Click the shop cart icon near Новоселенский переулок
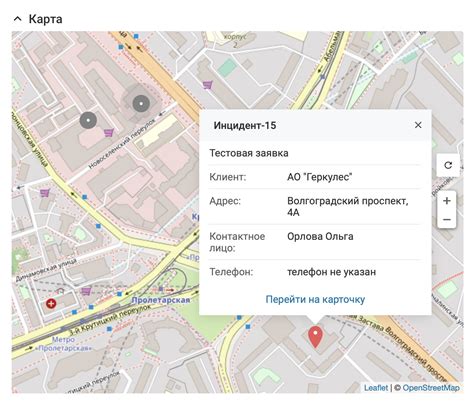This screenshot has height=405, width=474. pyautogui.click(x=109, y=133)
